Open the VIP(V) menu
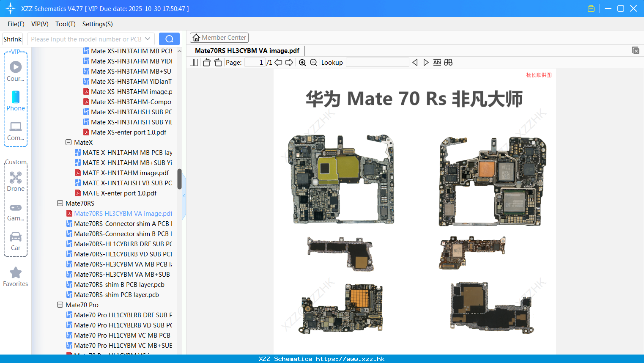The image size is (644, 363). (40, 24)
